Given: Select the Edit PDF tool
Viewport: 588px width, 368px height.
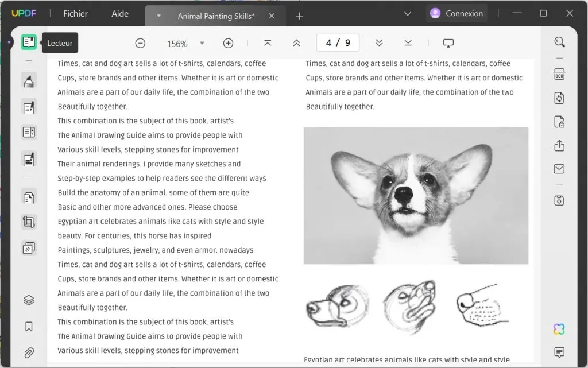Looking at the screenshot, I should [29, 106].
